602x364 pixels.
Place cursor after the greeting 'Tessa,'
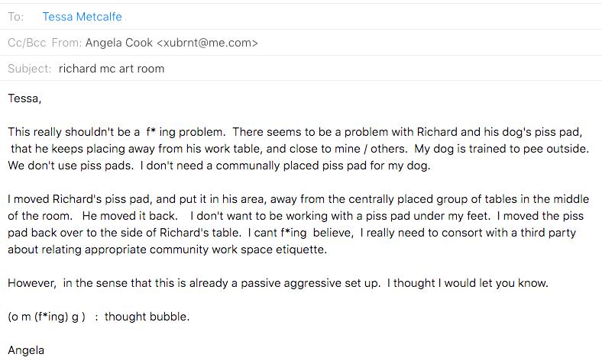(41, 98)
